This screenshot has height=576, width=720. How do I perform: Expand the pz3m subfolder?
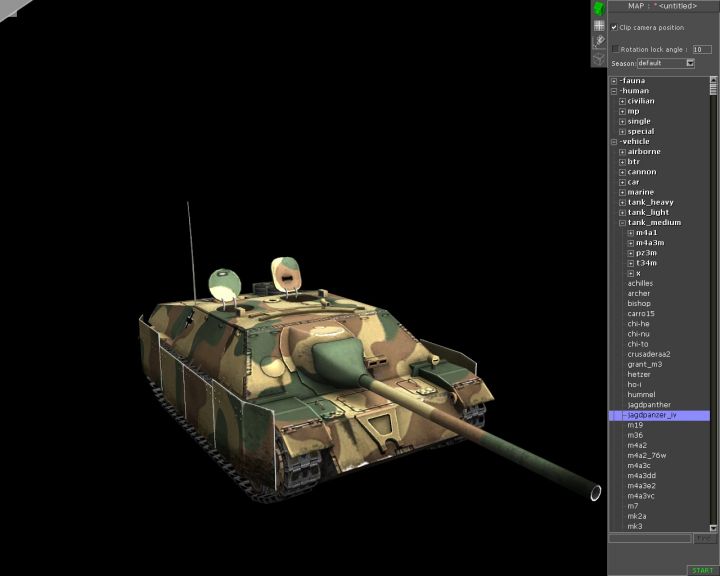pos(630,253)
